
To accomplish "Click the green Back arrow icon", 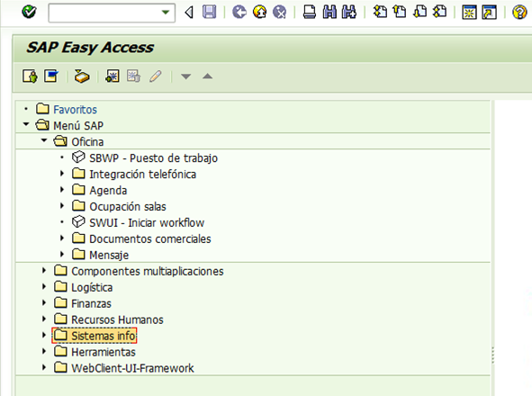I will point(239,13).
